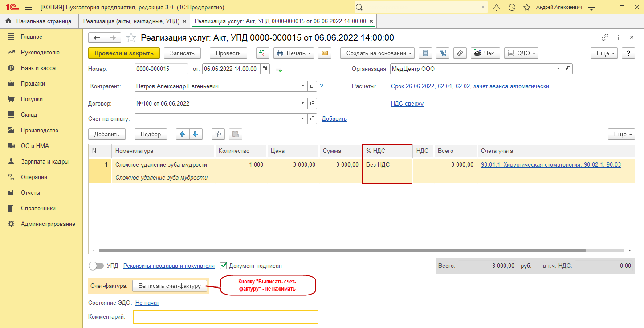
Task: Open the Договор record with the open button
Action: (x=312, y=103)
